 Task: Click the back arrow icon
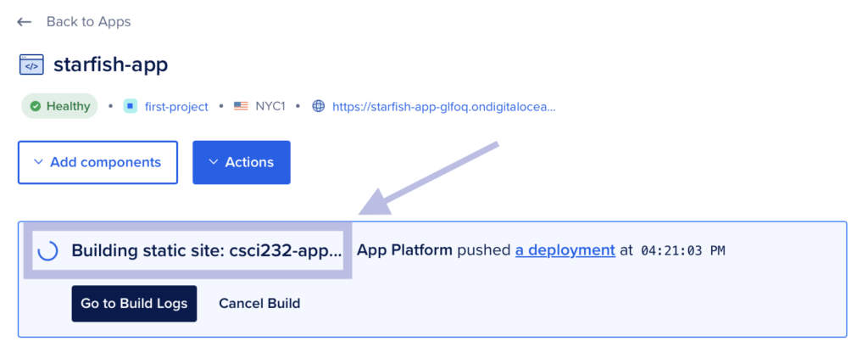(25, 21)
